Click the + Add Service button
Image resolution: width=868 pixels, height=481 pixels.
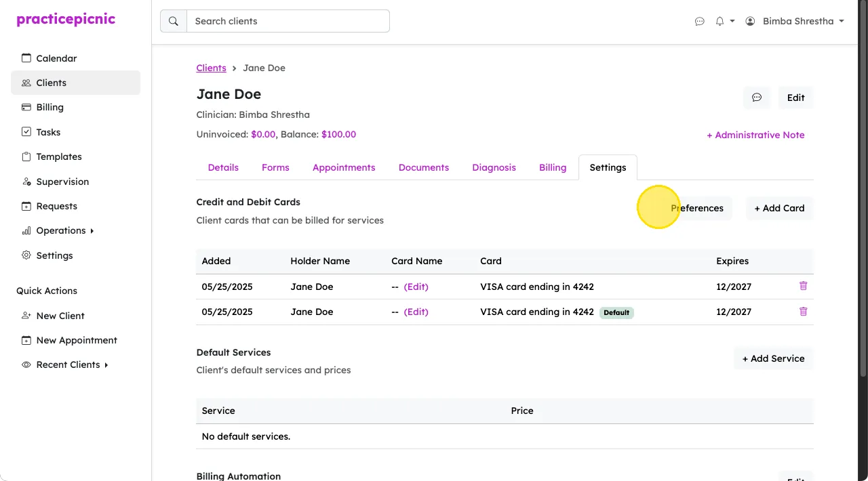click(773, 358)
